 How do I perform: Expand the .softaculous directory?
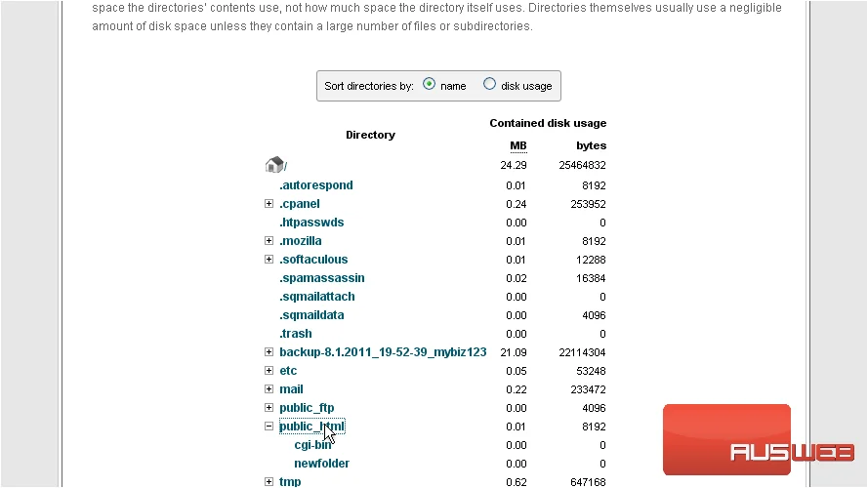269,259
